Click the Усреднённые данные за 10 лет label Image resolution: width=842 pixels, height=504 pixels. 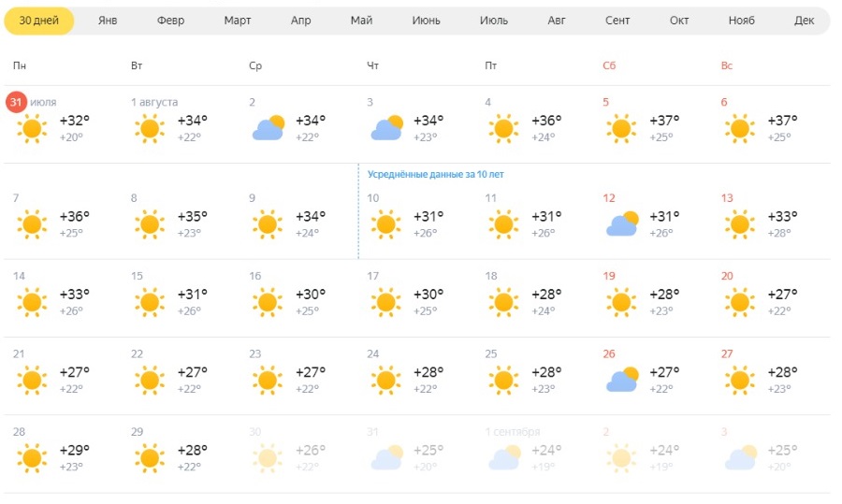(x=430, y=175)
